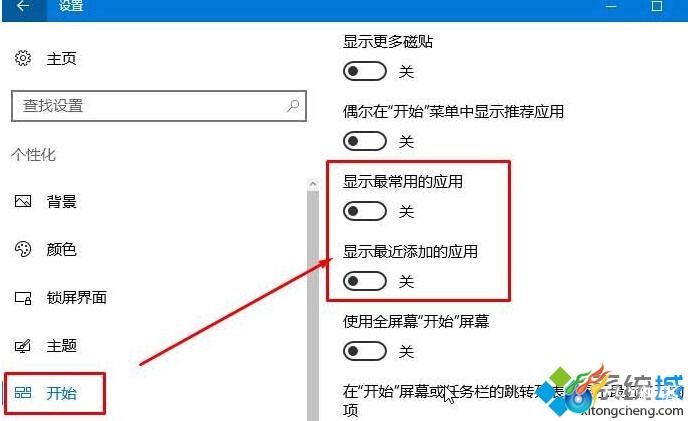This screenshot has width=688, height=421.
Task: Toggle recommended apps in Start switch
Action: [365, 141]
